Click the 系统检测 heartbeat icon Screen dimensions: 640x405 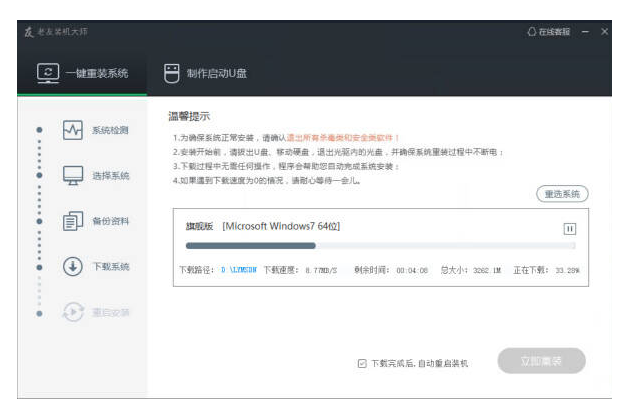pyautogui.click(x=73, y=130)
